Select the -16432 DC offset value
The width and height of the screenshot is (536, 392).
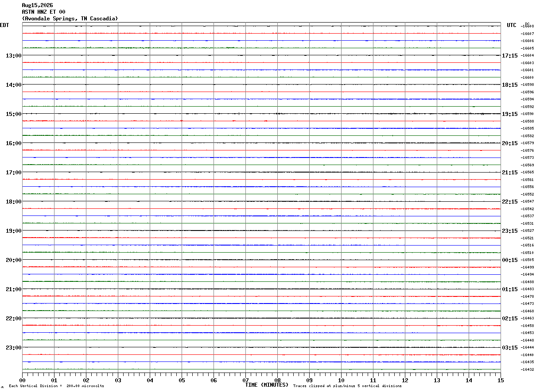point(528,369)
